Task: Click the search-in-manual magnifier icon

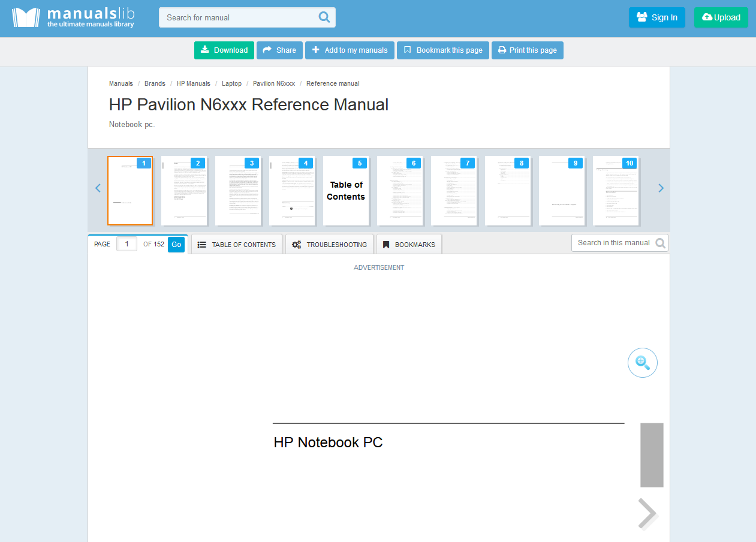Action: 660,243
